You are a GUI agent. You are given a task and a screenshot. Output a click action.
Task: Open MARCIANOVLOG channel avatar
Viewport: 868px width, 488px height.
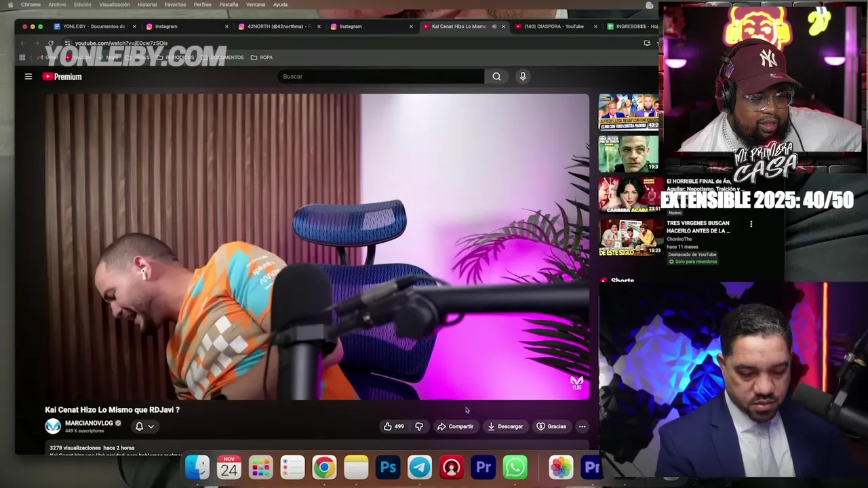click(x=53, y=426)
